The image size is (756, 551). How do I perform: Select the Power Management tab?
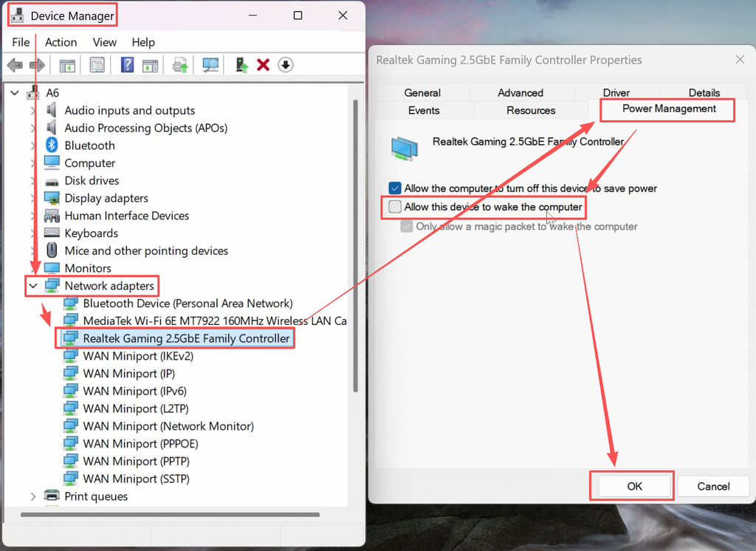click(669, 109)
